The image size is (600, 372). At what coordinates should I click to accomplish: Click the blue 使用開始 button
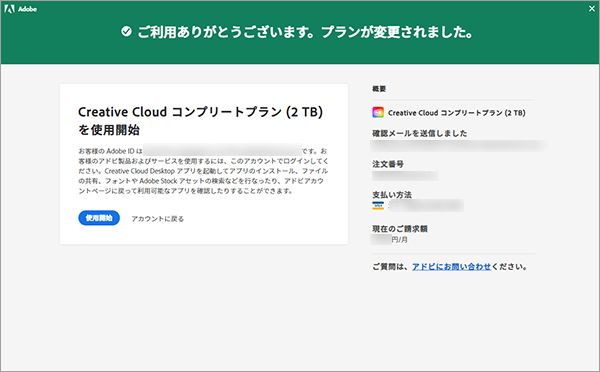[x=99, y=218]
